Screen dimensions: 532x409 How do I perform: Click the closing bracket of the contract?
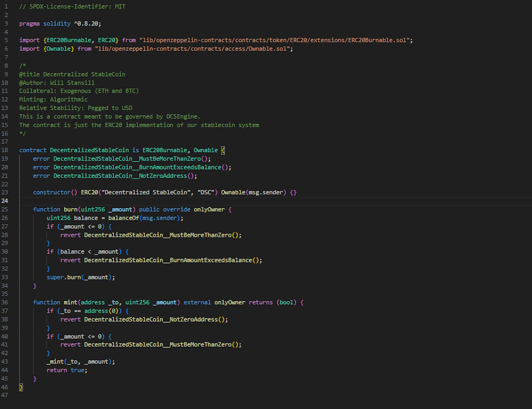tap(21, 387)
